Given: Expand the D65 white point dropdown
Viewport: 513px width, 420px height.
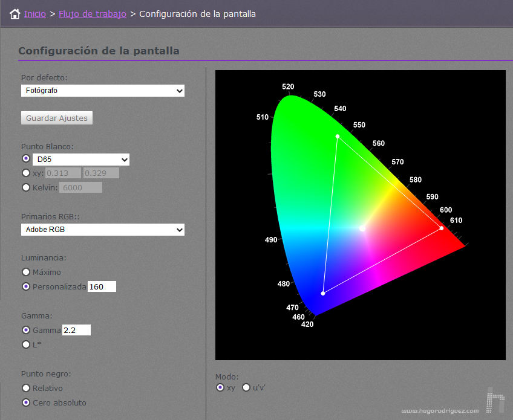Looking at the screenshot, I should click(x=81, y=160).
